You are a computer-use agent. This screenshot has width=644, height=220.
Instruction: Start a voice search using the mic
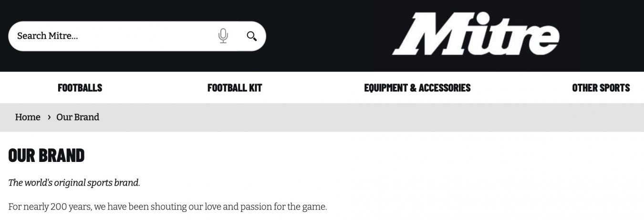click(223, 36)
